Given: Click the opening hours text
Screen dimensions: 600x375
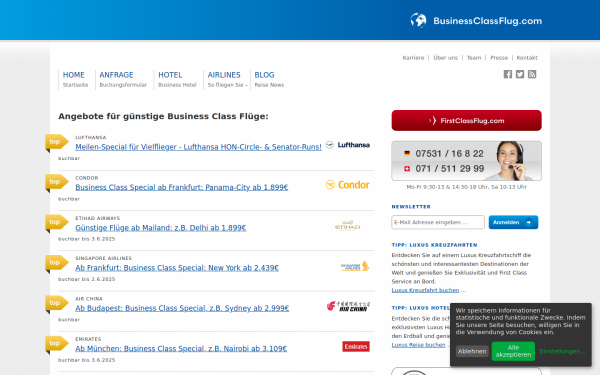Looking at the screenshot, I should 466,187.
